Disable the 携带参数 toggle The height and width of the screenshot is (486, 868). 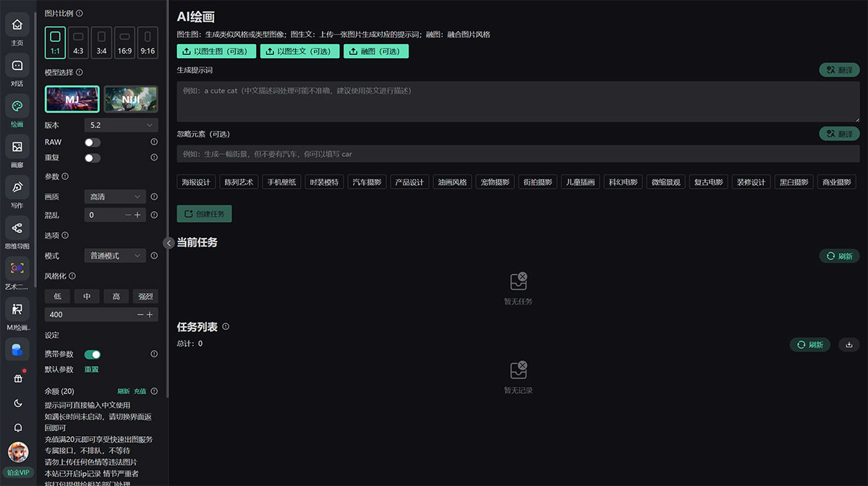coord(93,354)
